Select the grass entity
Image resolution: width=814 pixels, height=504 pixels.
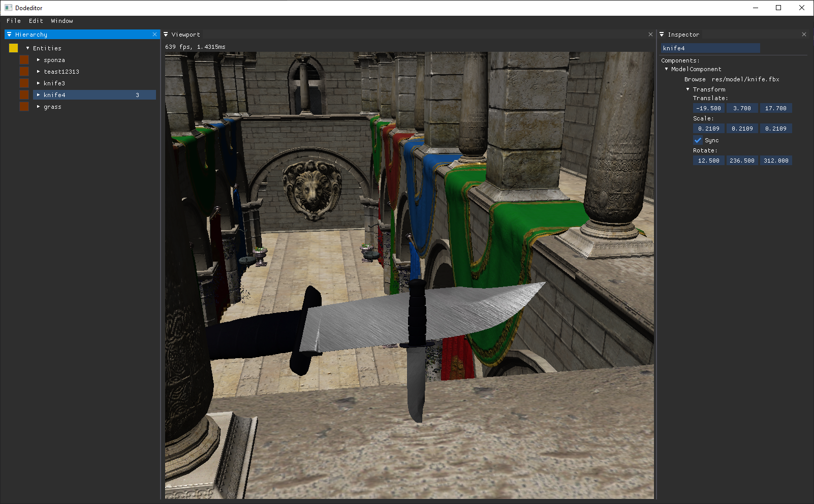[52, 107]
